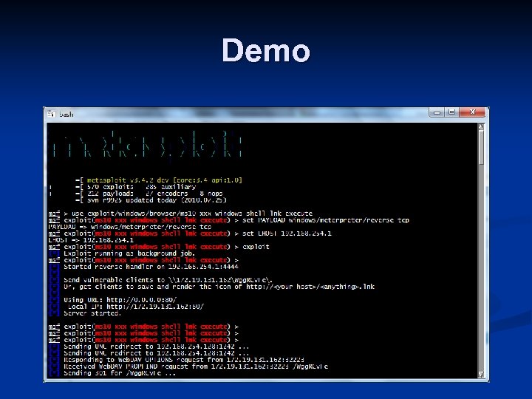Viewport: 532px width, 399px height.
Task: Click the "Or, get clients to save and render" line
Action: 219,287
